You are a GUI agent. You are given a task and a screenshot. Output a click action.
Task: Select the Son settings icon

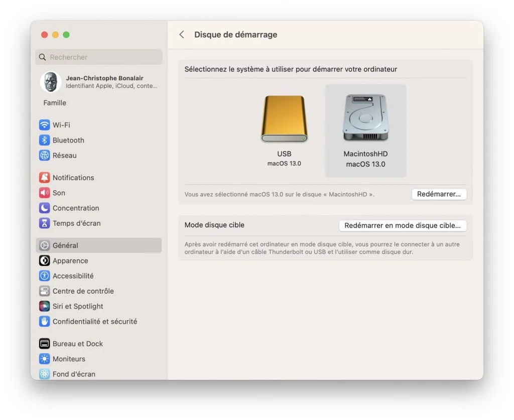[58, 193]
